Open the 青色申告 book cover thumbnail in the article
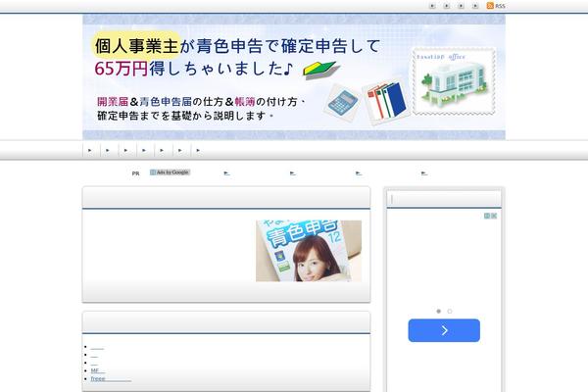The image size is (588, 392). pyautogui.click(x=309, y=251)
